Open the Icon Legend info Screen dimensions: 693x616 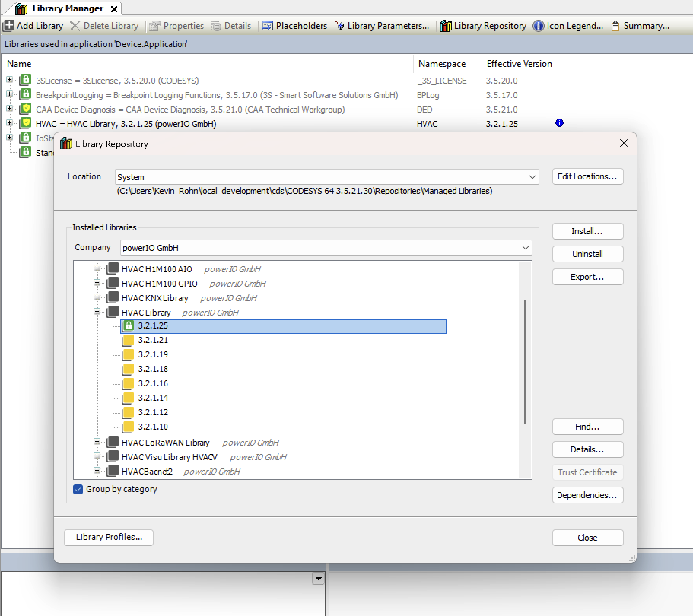(538, 26)
